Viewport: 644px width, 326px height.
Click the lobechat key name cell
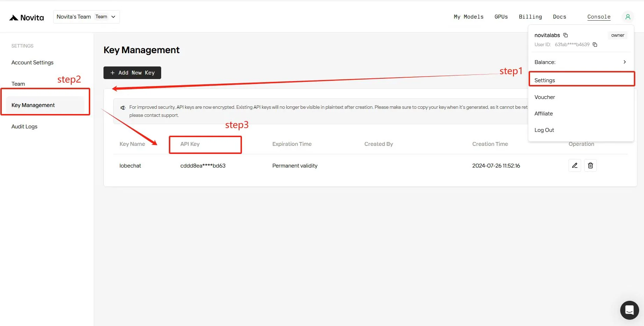(130, 165)
